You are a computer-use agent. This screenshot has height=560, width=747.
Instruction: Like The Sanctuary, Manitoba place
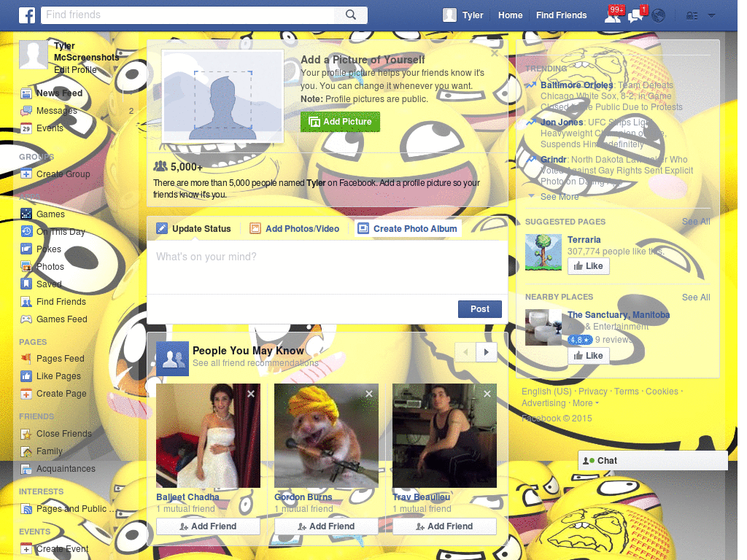click(589, 356)
